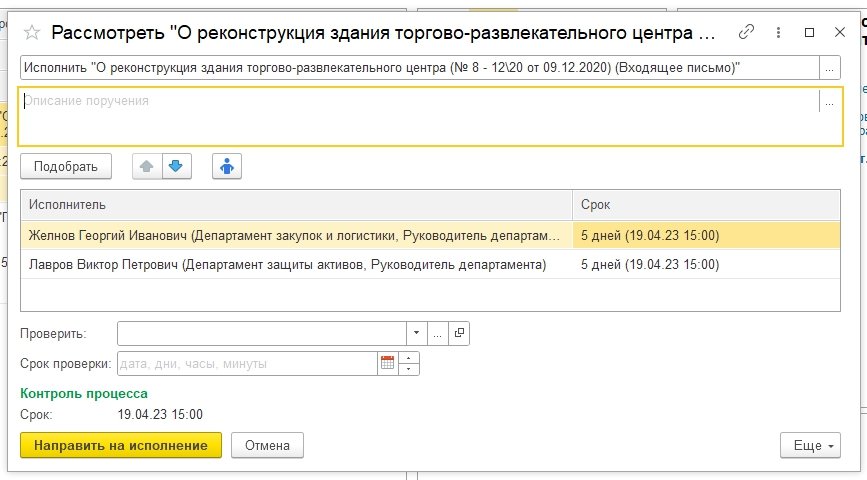Image resolution: width=867 pixels, height=480 pixels.
Task: Copy the link to this form
Action: 746,32
